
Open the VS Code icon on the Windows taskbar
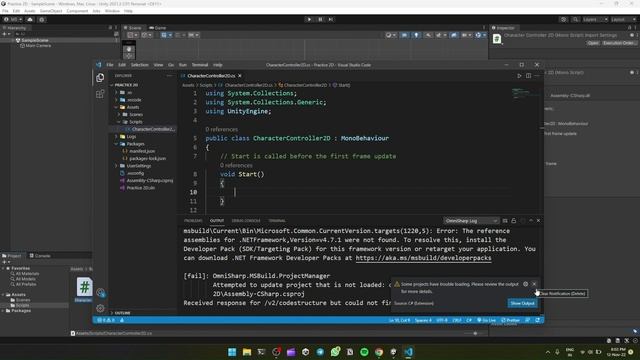[x=409, y=352]
